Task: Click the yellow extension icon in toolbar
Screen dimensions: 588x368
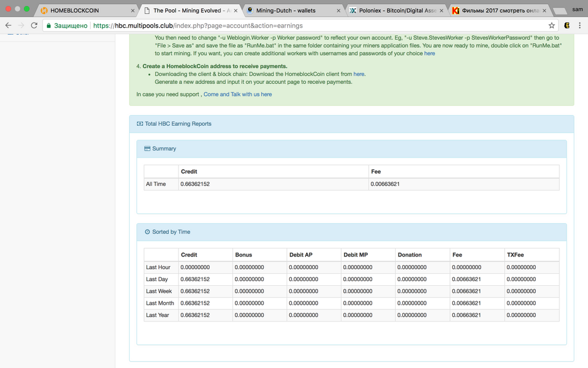Action: tap(567, 25)
